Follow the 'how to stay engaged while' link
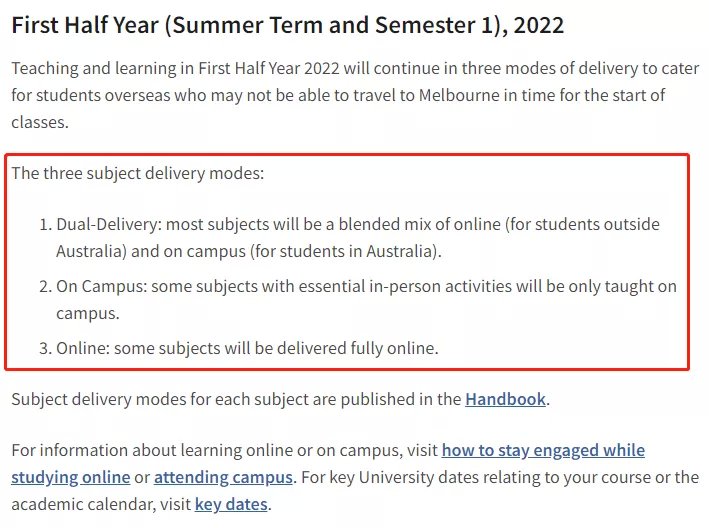 [543, 450]
